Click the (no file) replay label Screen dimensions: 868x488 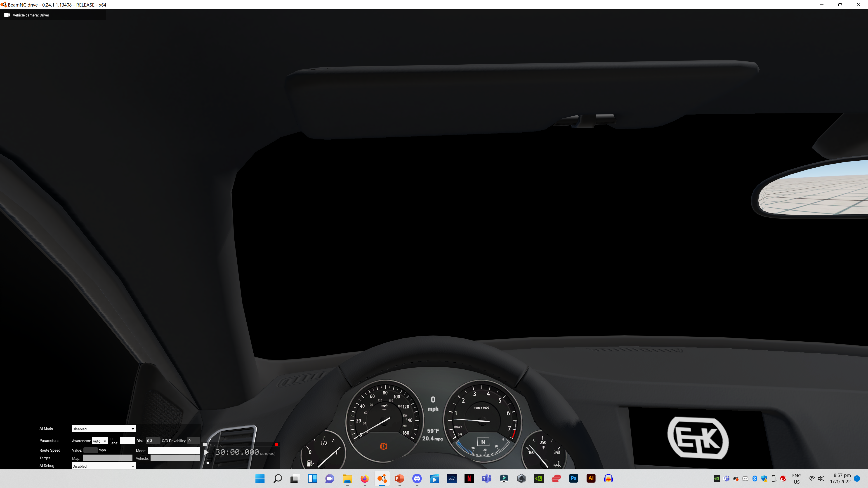[216, 445]
